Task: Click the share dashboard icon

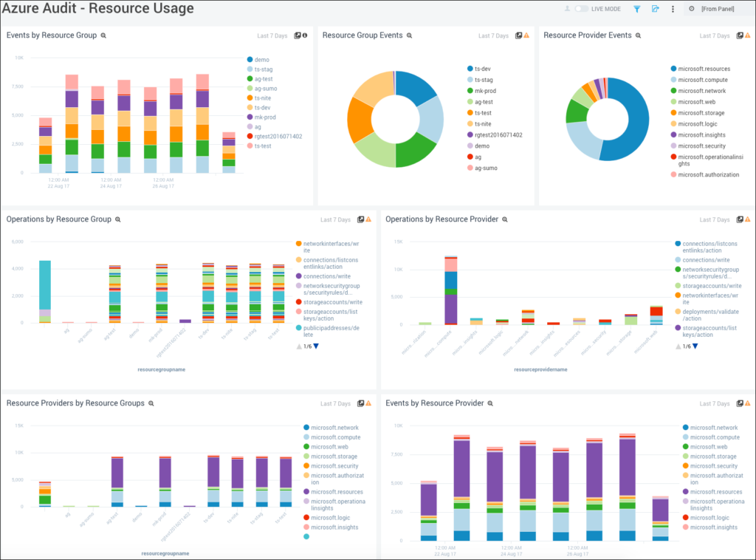Action: pos(656,9)
